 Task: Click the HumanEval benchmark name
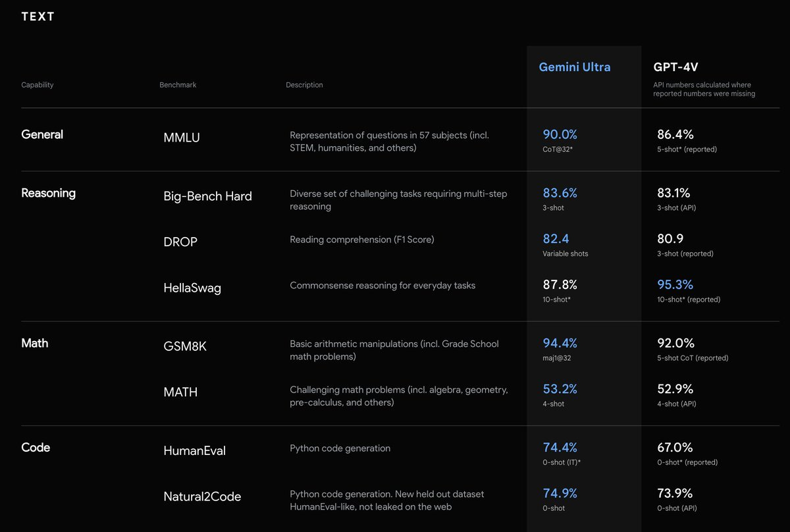pyautogui.click(x=195, y=451)
